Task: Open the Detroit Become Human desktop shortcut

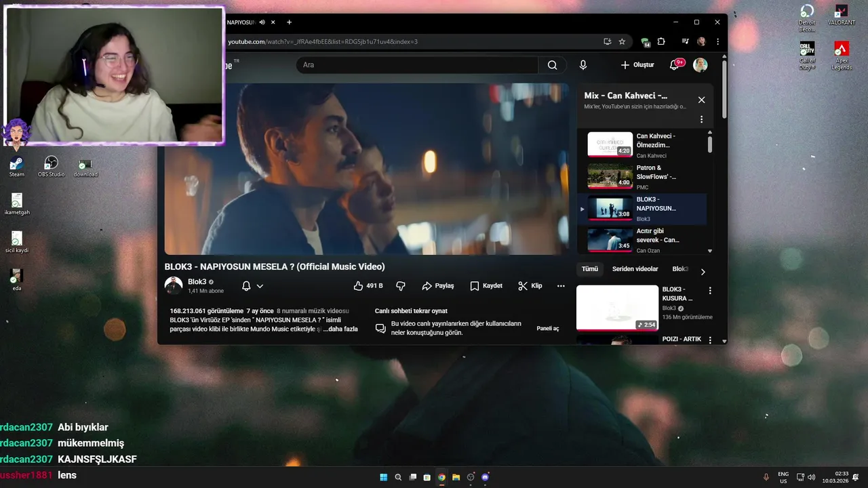Action: [x=807, y=18]
